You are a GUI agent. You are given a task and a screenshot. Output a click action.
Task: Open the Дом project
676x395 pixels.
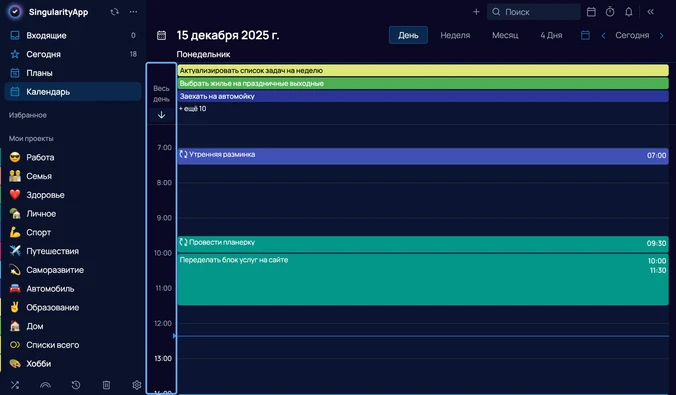[72, 326]
